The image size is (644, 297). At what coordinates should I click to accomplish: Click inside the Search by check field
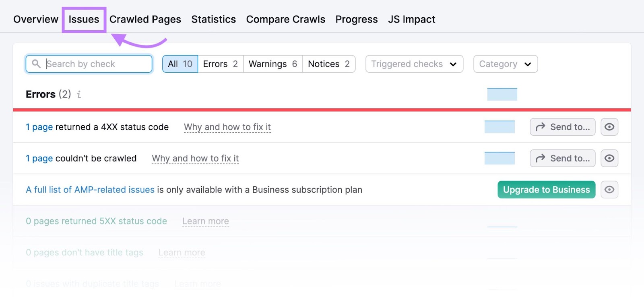point(97,64)
